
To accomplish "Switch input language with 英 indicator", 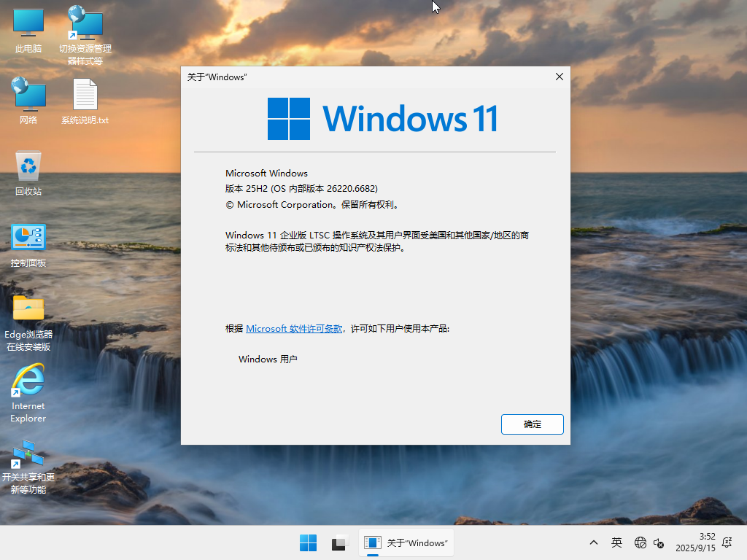I will 616,542.
